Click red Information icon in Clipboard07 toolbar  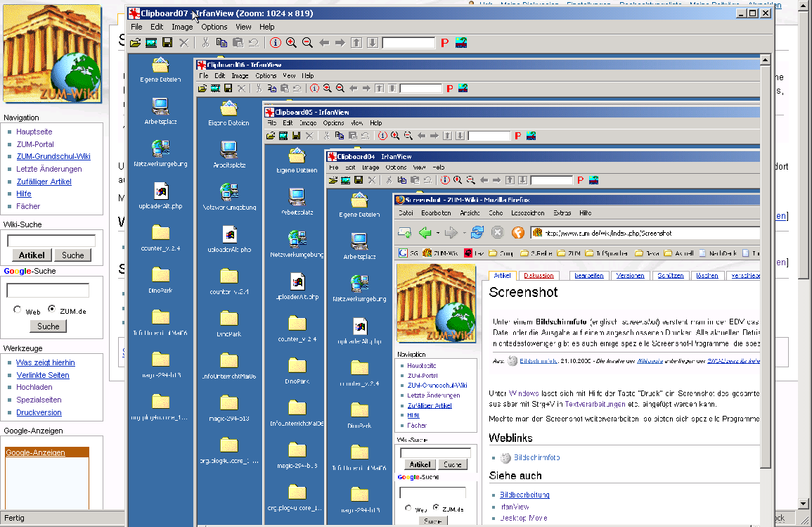click(x=275, y=43)
